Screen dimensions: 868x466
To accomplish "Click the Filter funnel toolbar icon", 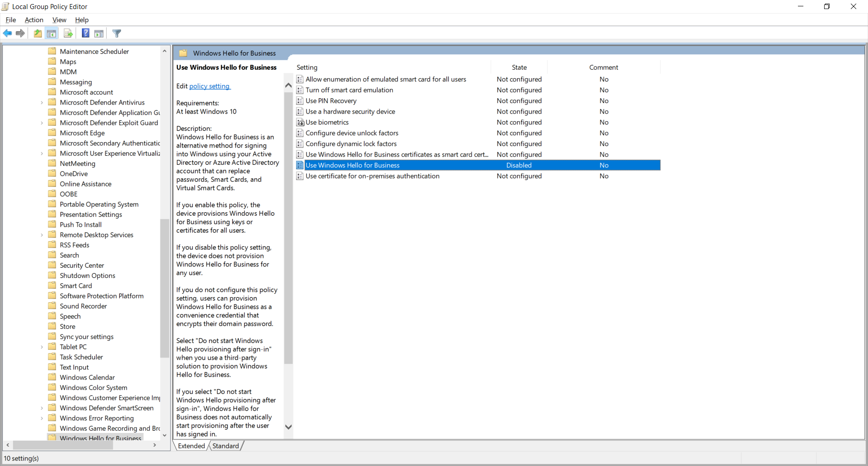I will click(x=117, y=33).
